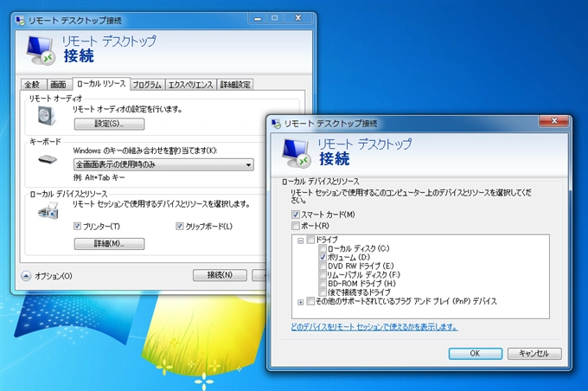Collapse the ドライブ tree node
Screen dimensions: 588x391
click(300, 240)
